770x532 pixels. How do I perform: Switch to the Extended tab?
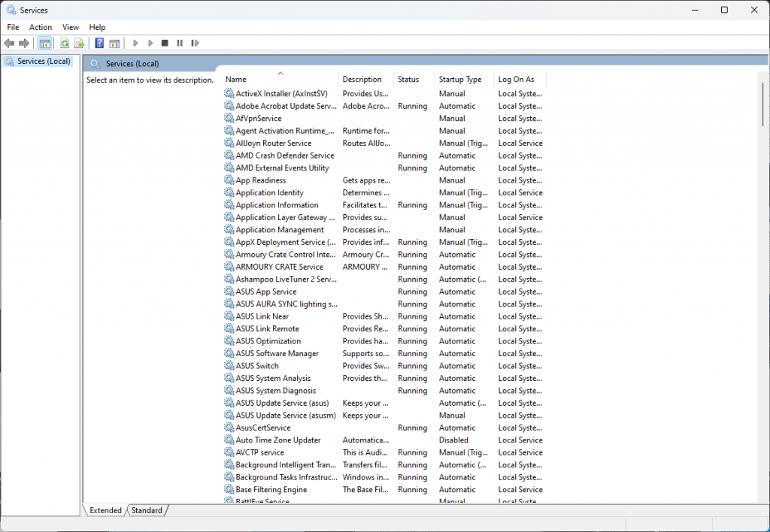pos(105,510)
